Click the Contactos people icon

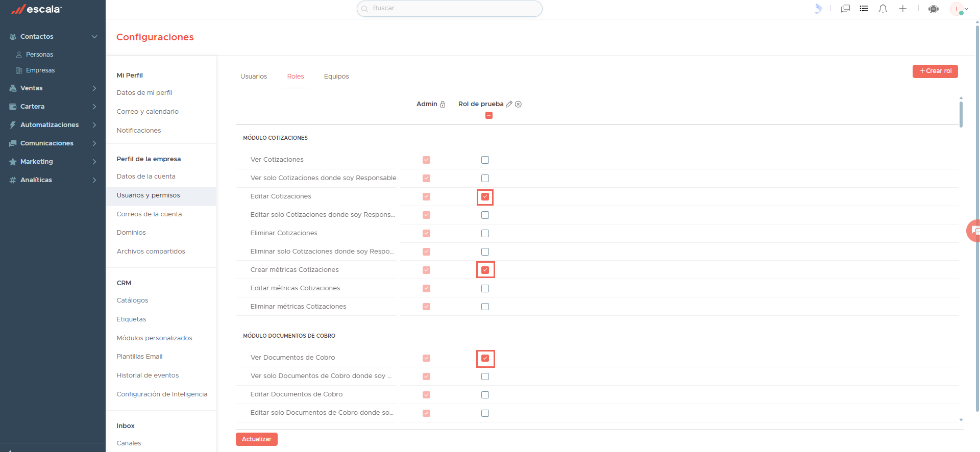pos(13,37)
